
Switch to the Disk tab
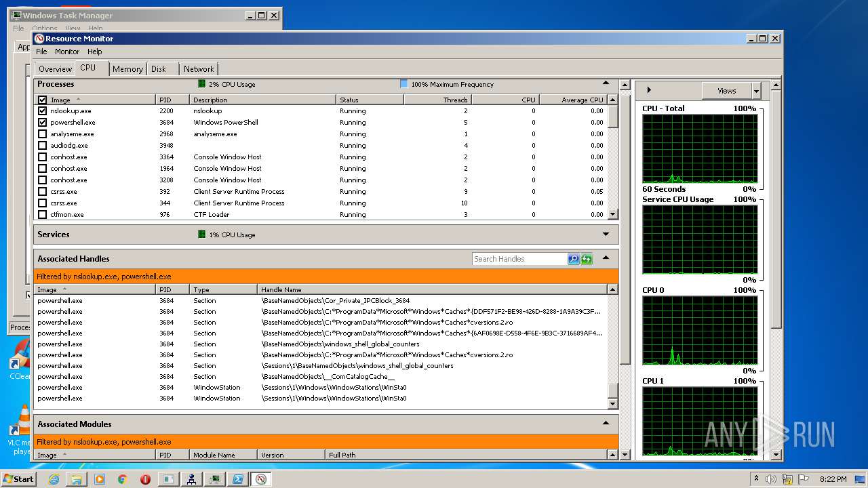click(159, 69)
